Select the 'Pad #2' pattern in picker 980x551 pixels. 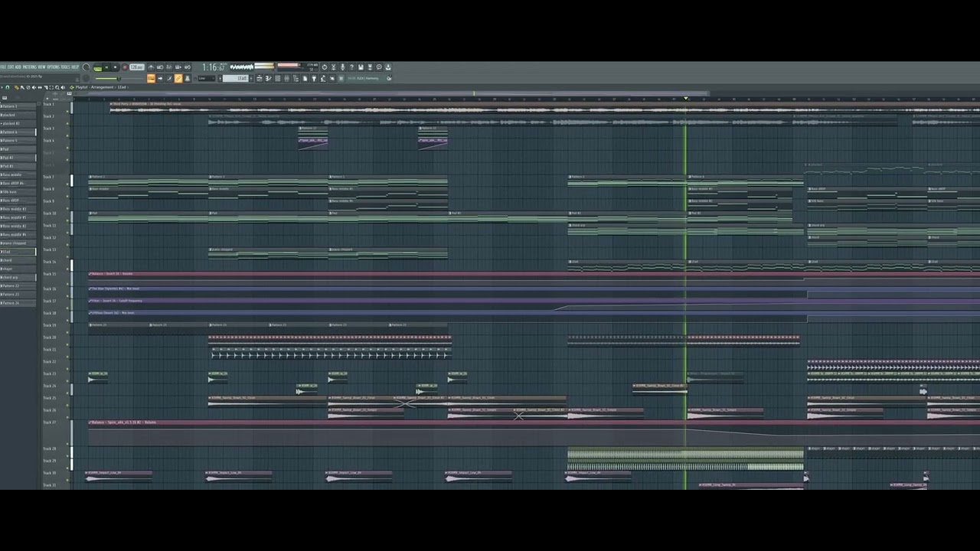click(18, 158)
